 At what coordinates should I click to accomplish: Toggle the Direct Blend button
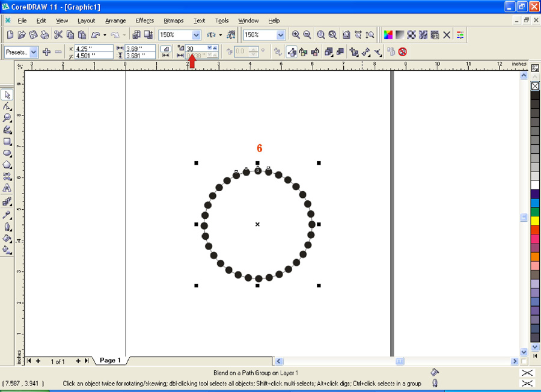coord(292,52)
